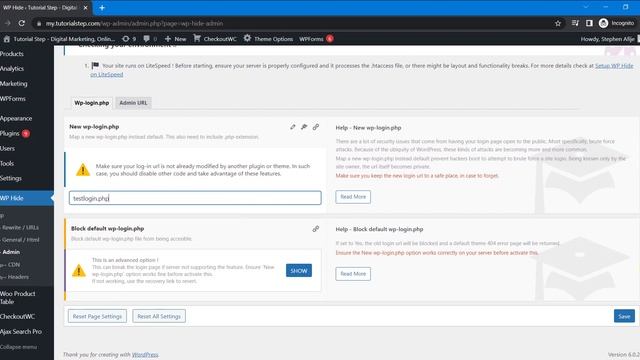Click SHOW button for advanced option
Viewport: 640px width, 360px height.
[299, 271]
